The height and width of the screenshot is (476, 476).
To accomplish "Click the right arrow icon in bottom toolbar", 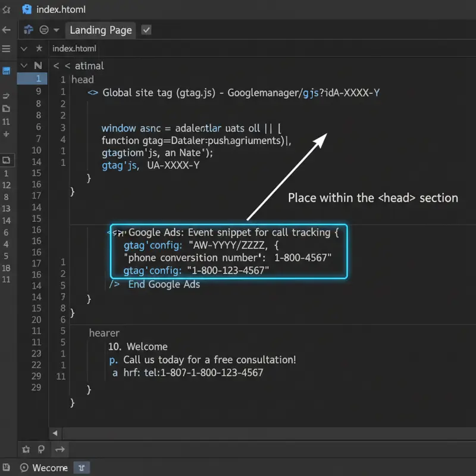I will [x=59, y=449].
